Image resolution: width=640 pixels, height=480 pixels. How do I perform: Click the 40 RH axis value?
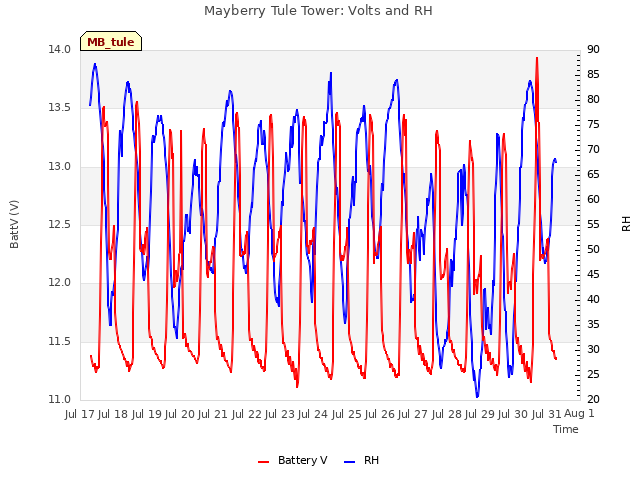point(593,300)
